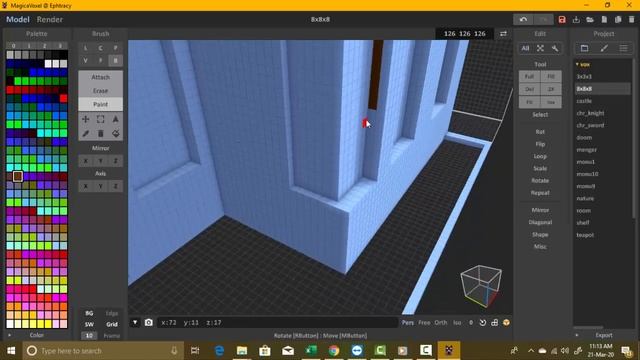Toggle Mirror X axis
The image size is (640, 360).
point(86,161)
